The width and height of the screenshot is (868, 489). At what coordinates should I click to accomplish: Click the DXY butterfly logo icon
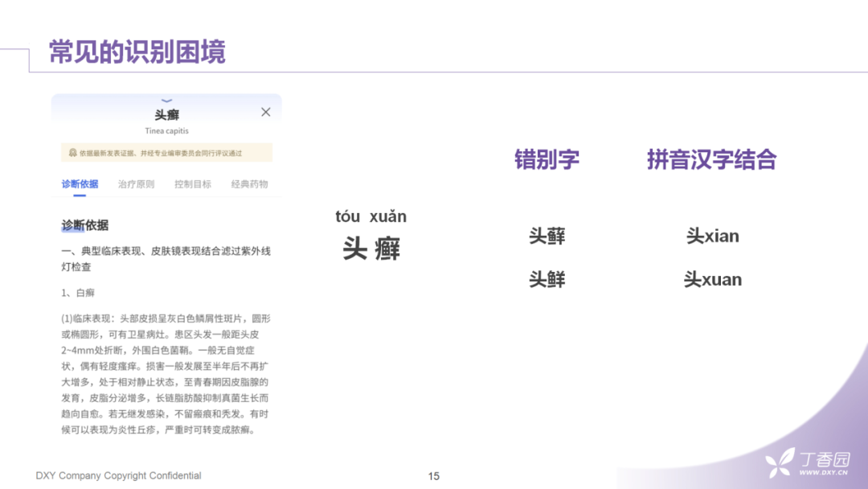780,462
